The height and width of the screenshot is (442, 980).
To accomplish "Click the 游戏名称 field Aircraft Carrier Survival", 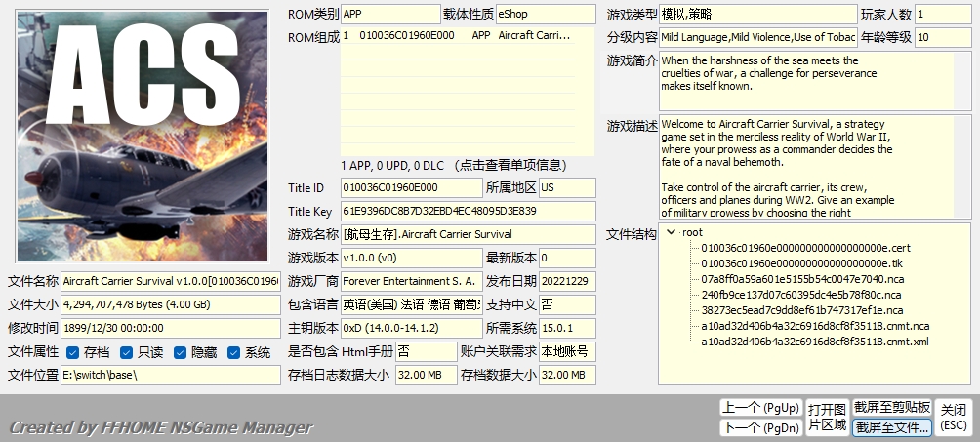I will (x=469, y=234).
